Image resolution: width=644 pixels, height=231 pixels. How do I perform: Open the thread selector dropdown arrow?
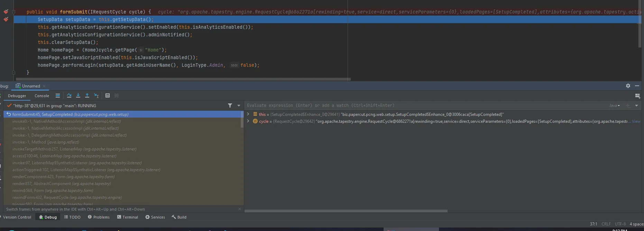tap(239, 105)
